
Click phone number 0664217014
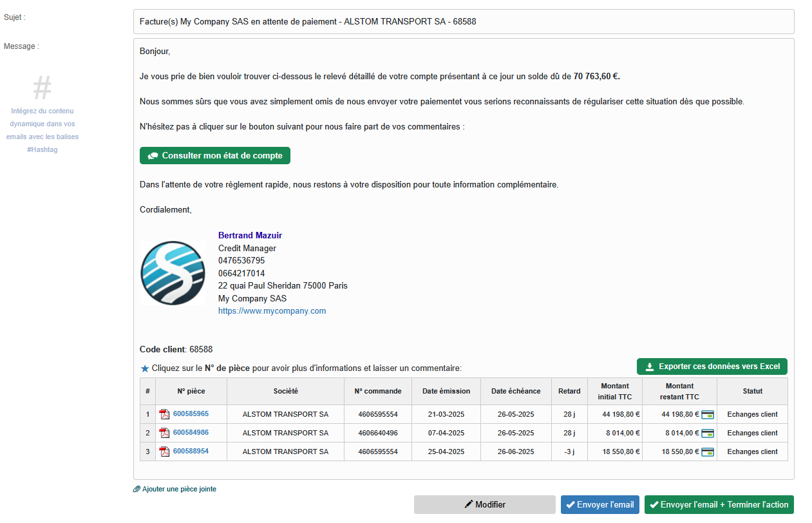[241, 273]
